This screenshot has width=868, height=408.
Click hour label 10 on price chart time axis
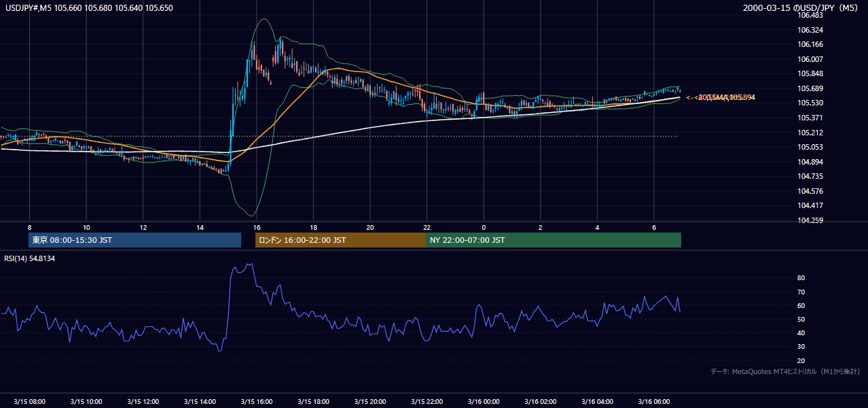tap(86, 227)
